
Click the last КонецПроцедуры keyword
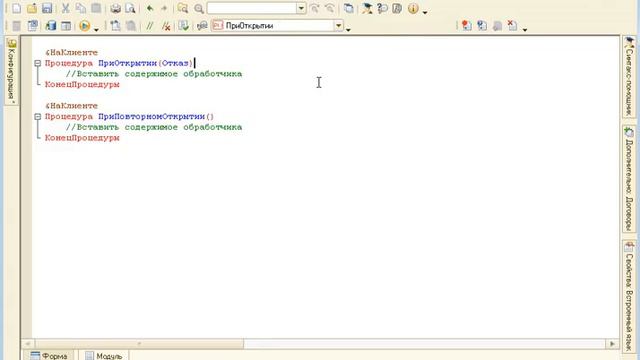tap(82, 138)
